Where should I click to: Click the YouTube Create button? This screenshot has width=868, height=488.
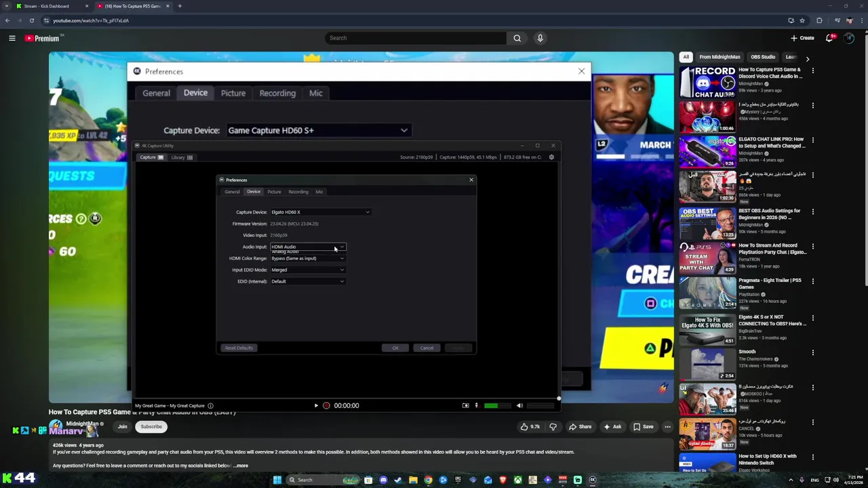click(802, 38)
